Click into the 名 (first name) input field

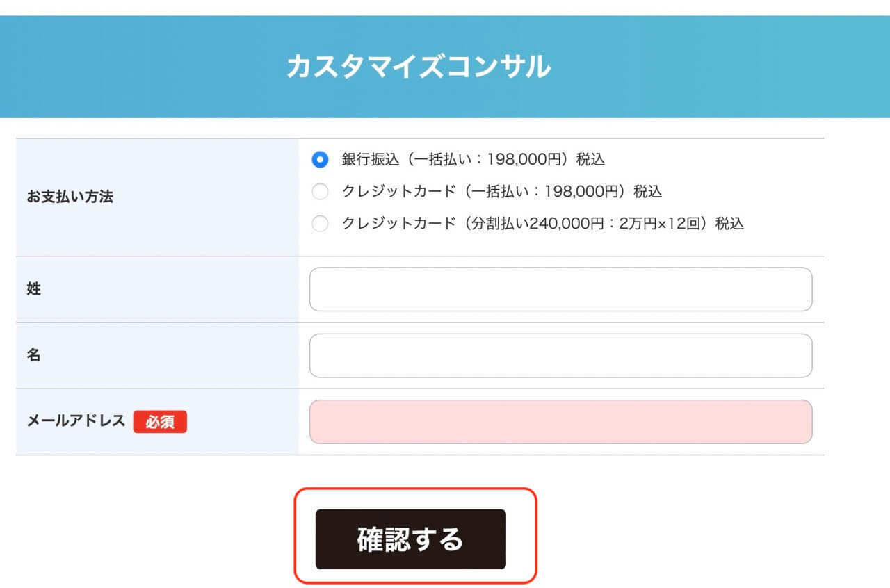pyautogui.click(x=560, y=355)
